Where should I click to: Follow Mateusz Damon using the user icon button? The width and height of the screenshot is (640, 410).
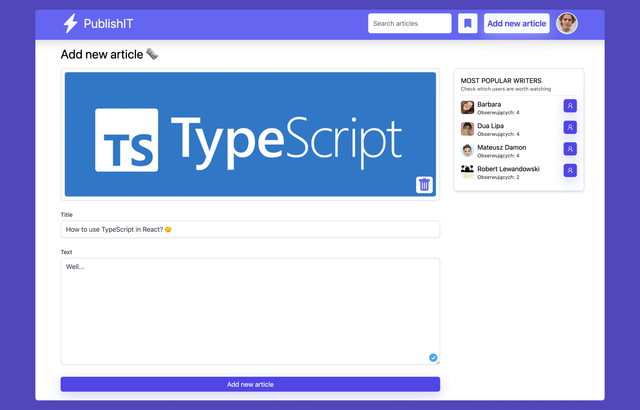click(x=570, y=149)
